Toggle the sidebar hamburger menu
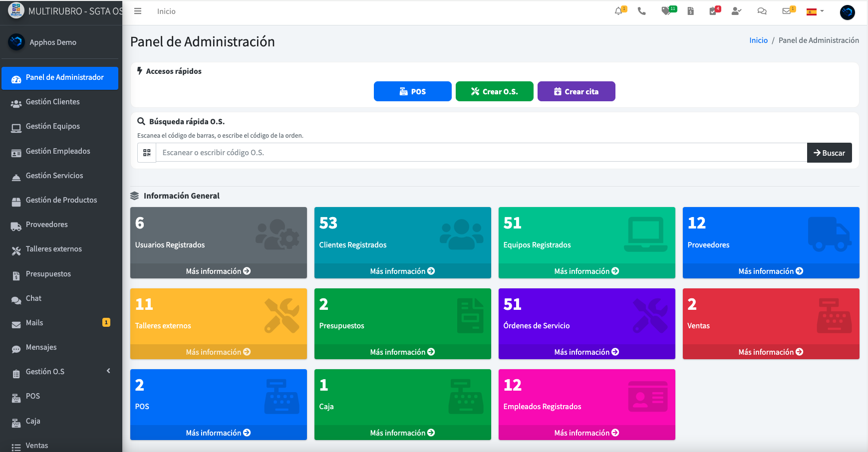This screenshot has height=452, width=868. tap(138, 11)
